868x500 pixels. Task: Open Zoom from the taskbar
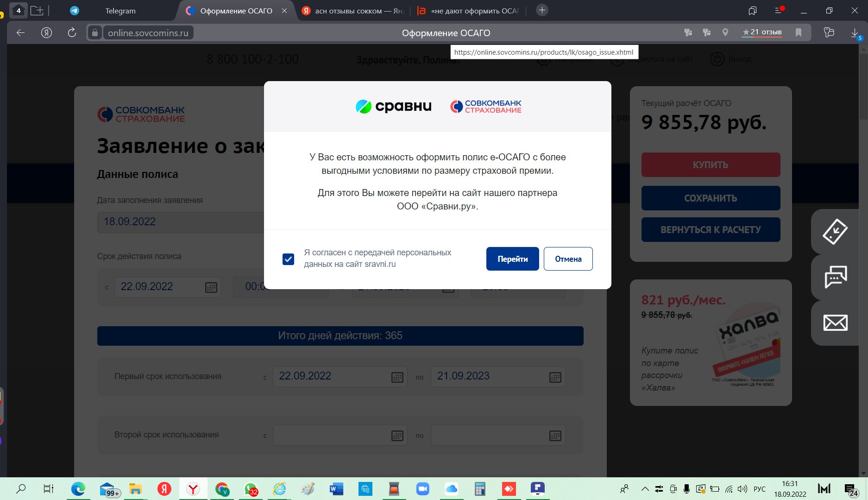coord(422,489)
